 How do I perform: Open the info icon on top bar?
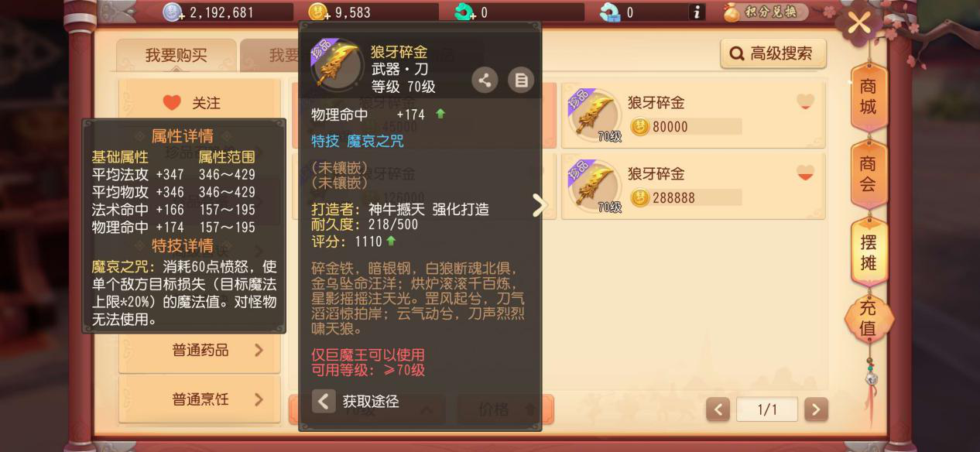(x=697, y=12)
